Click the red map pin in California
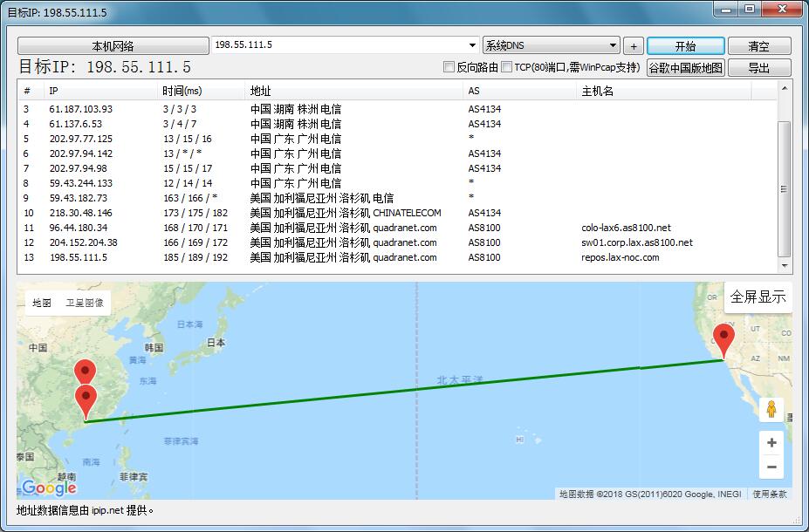Screen dimensions: 809x532 [x=723, y=339]
